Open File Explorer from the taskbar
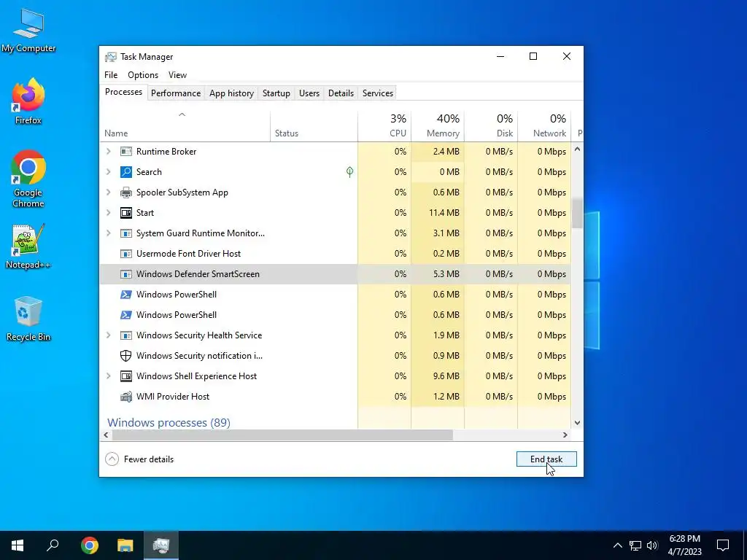747x560 pixels. tap(125, 545)
